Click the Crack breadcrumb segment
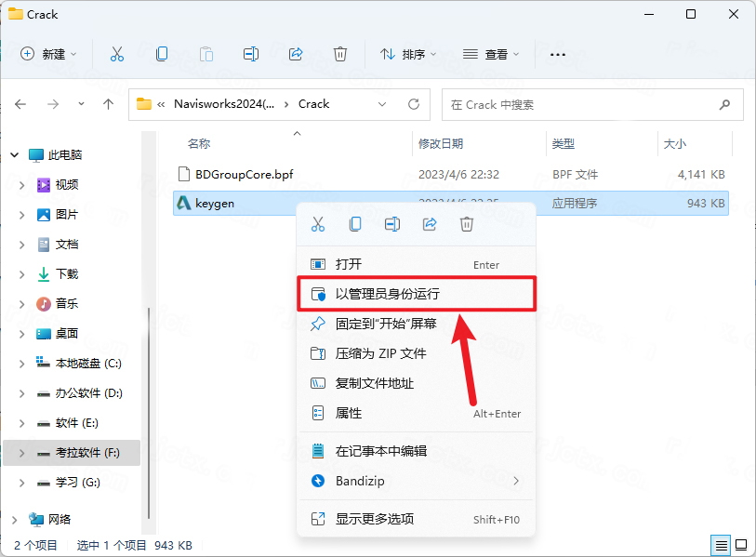 click(x=314, y=104)
